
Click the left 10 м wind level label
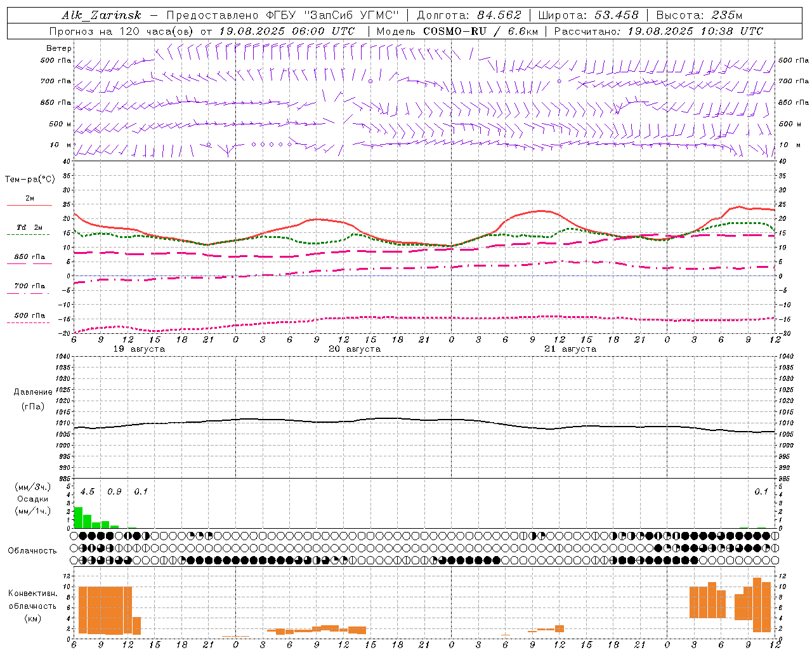point(61,145)
